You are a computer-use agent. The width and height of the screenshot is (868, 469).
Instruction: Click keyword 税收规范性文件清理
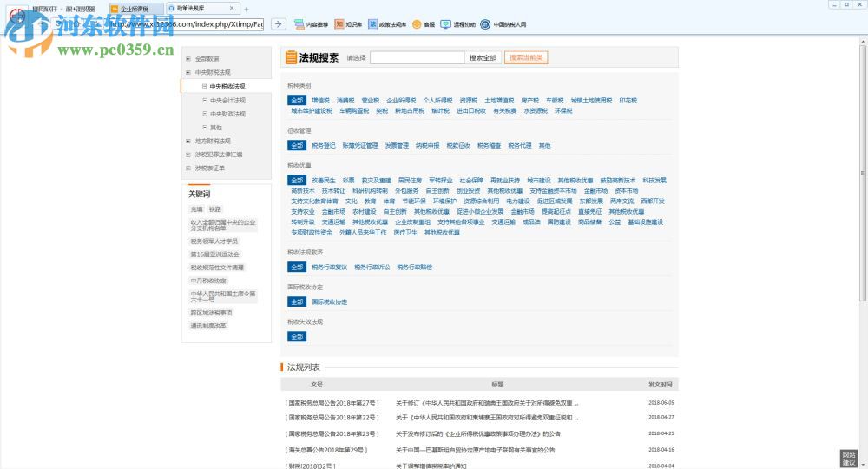tap(217, 268)
